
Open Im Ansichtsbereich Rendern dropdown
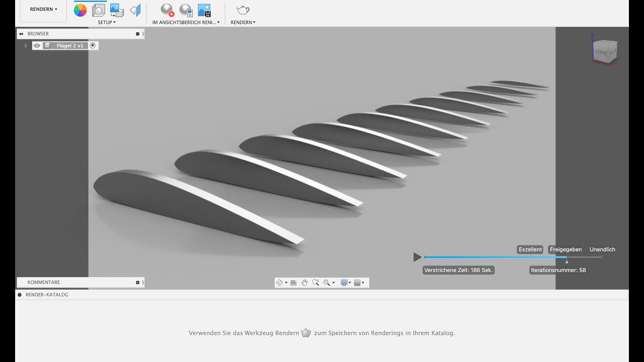tap(186, 22)
